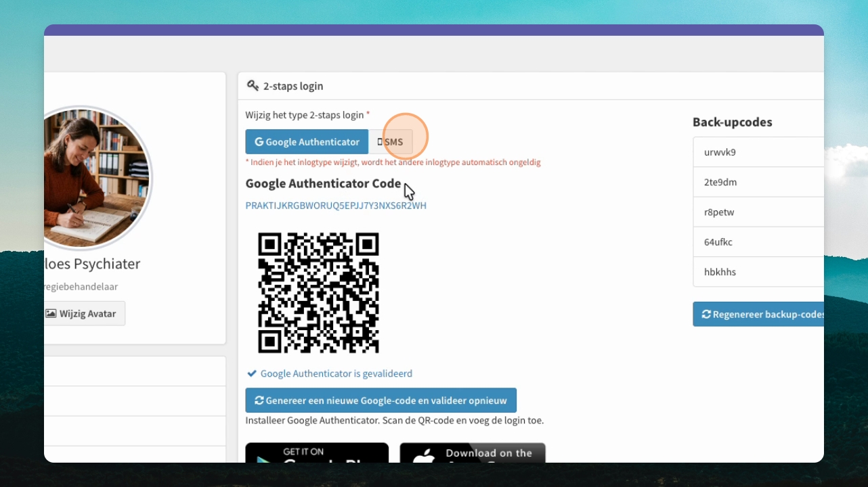Click the 'Psychiater' profile name
Screen dimensions: 868x487
tap(92, 264)
